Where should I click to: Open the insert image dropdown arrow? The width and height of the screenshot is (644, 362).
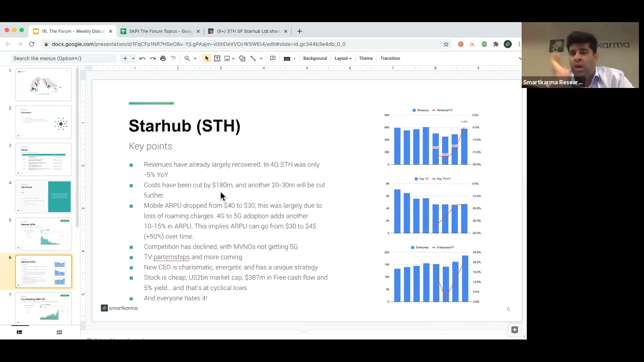233,58
